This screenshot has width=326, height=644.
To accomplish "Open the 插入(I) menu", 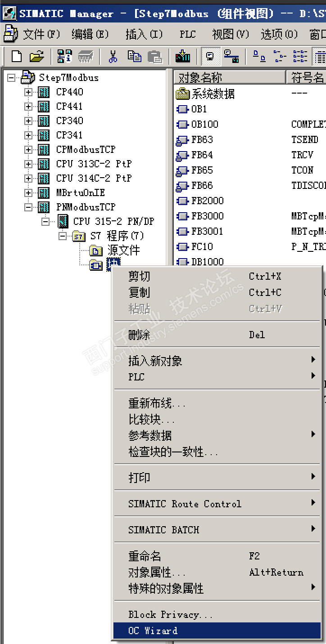I will pos(144,34).
